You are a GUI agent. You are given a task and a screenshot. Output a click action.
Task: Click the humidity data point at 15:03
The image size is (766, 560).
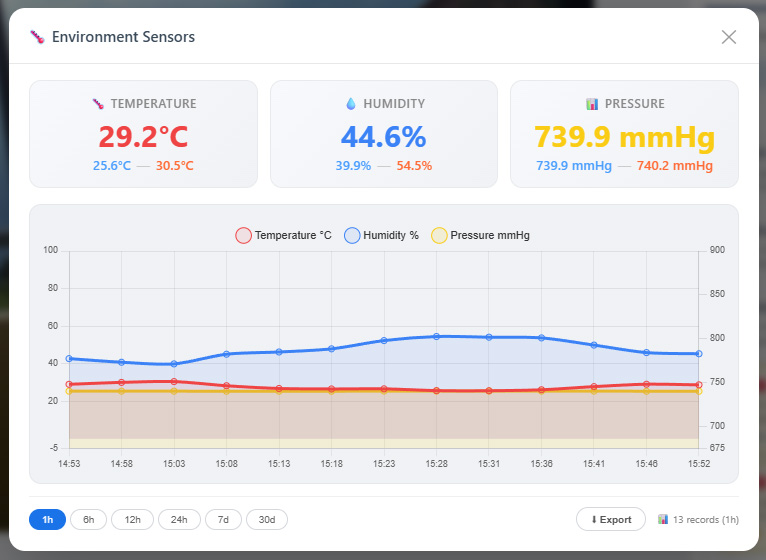coord(174,364)
